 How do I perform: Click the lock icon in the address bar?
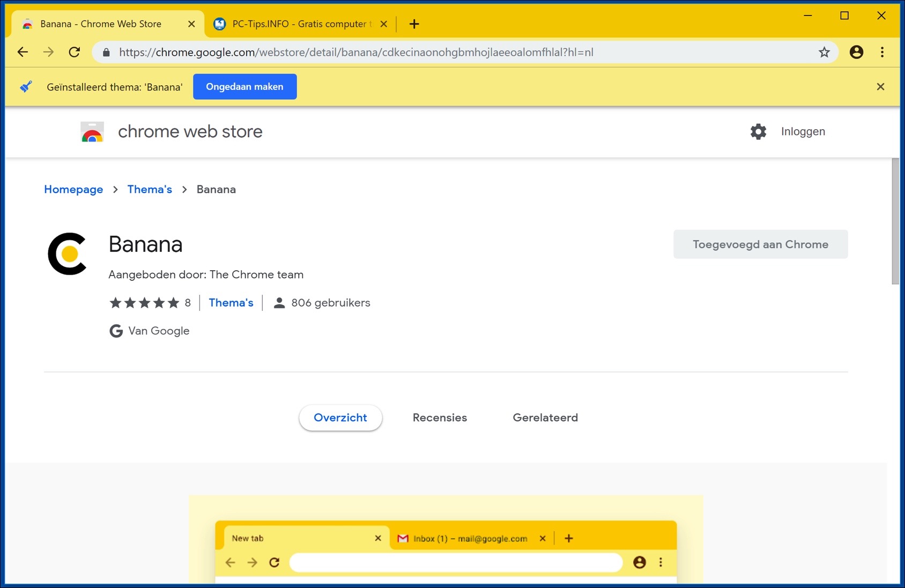click(x=106, y=52)
